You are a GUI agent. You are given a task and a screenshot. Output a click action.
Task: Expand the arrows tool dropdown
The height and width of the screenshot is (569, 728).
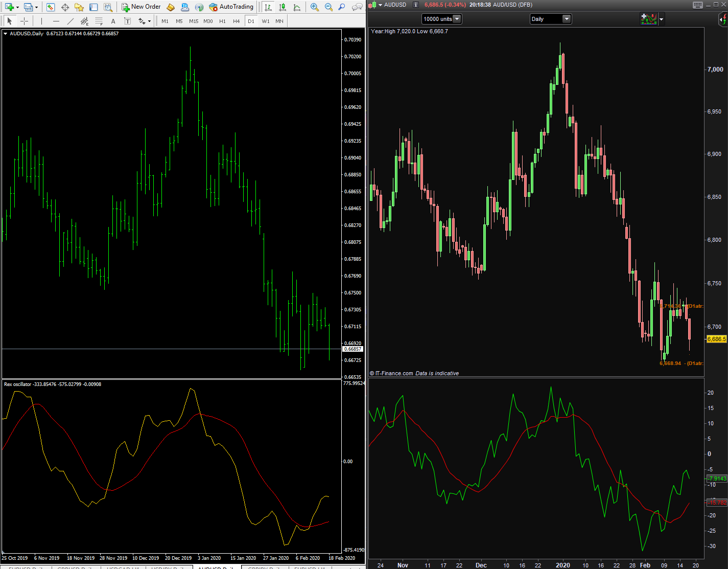149,21
